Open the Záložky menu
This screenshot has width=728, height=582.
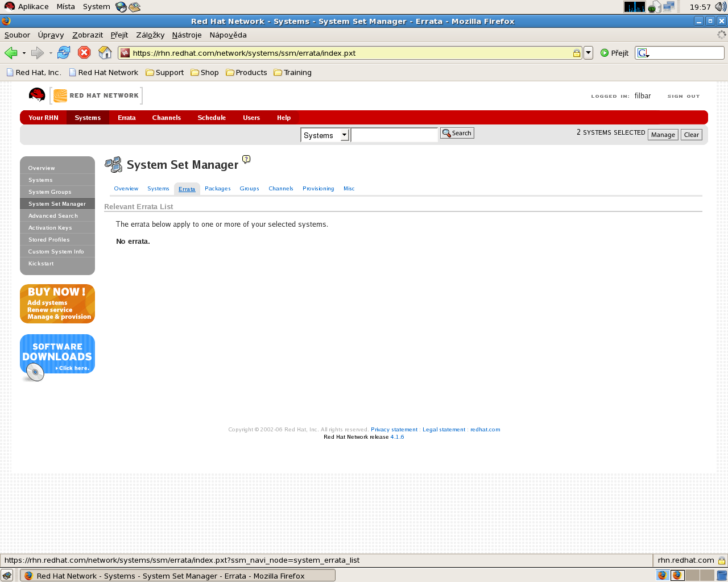[150, 35]
